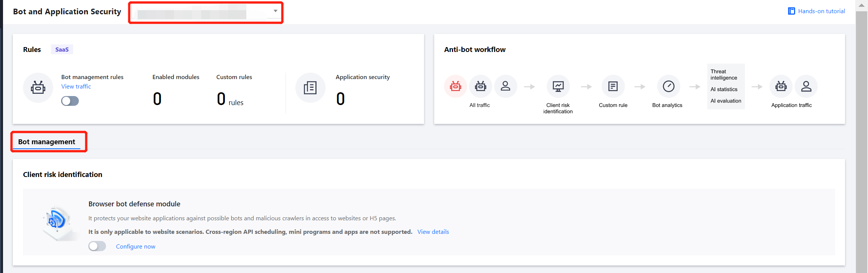Click the Client risk identification monitor icon
Viewport: 868px width, 273px height.
point(558,86)
